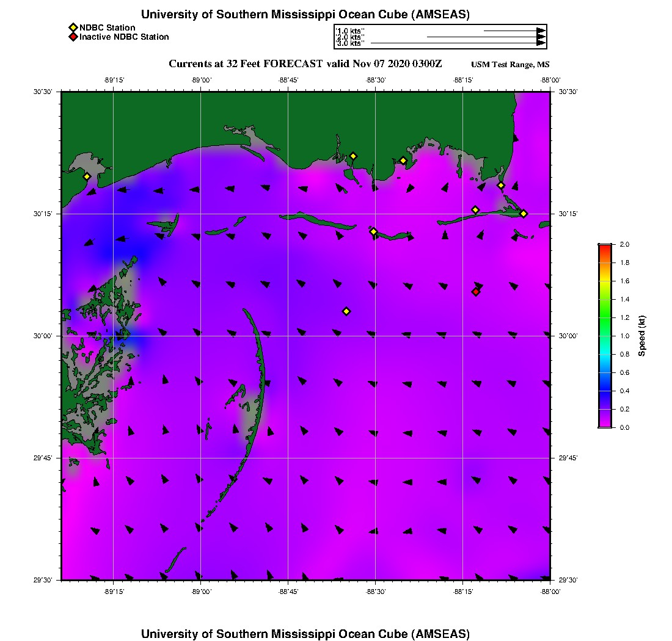Viewport: 672px width, 641px height.
Task: Click the yellow diamond in the NDBC Station legend
Action: [73, 27]
